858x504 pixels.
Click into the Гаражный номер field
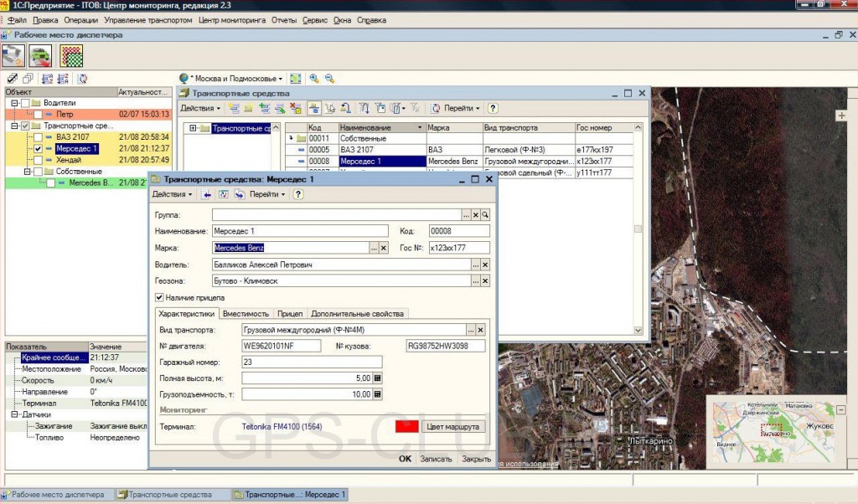[x=312, y=362]
